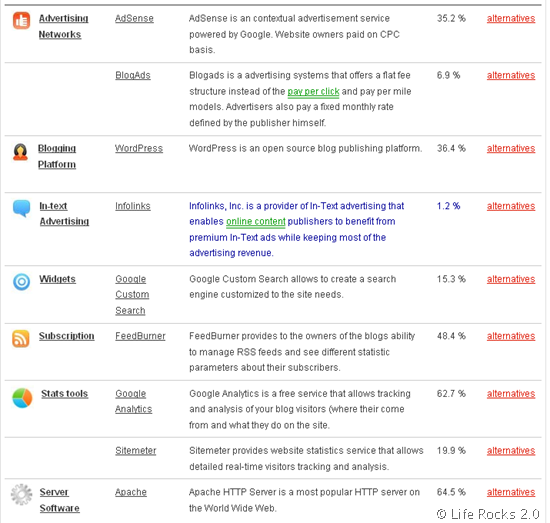Image resolution: width=550 pixels, height=523 pixels.
Task: Follow the FeedBurner link
Action: (140, 336)
